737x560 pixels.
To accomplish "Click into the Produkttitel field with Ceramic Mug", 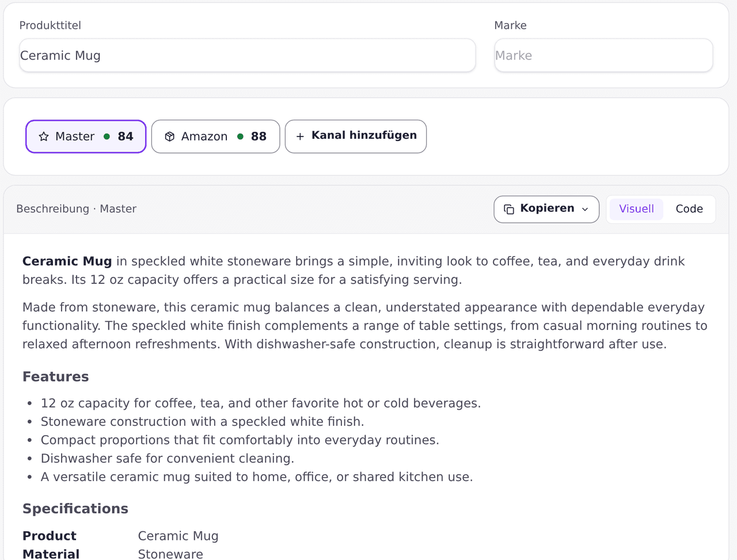I will [248, 55].
